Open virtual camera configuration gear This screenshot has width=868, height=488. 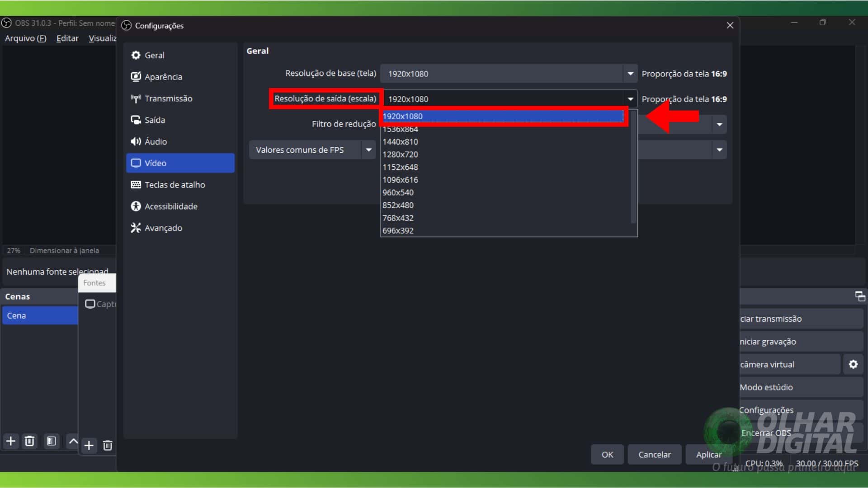[854, 364]
